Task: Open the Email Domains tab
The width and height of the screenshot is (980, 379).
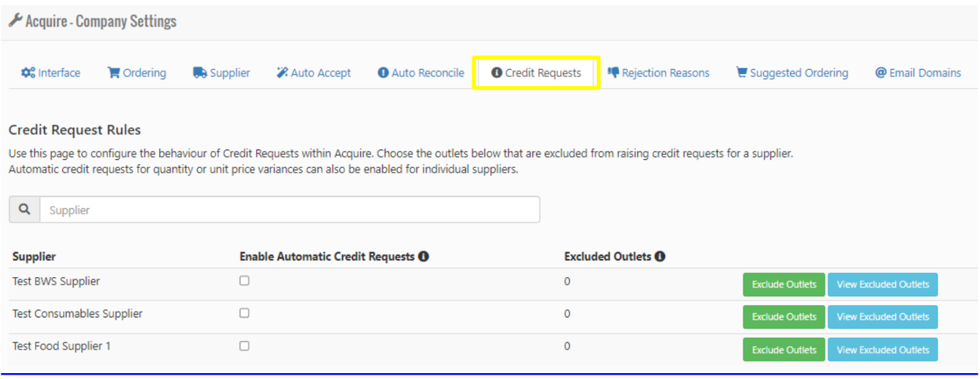Action: click(918, 73)
